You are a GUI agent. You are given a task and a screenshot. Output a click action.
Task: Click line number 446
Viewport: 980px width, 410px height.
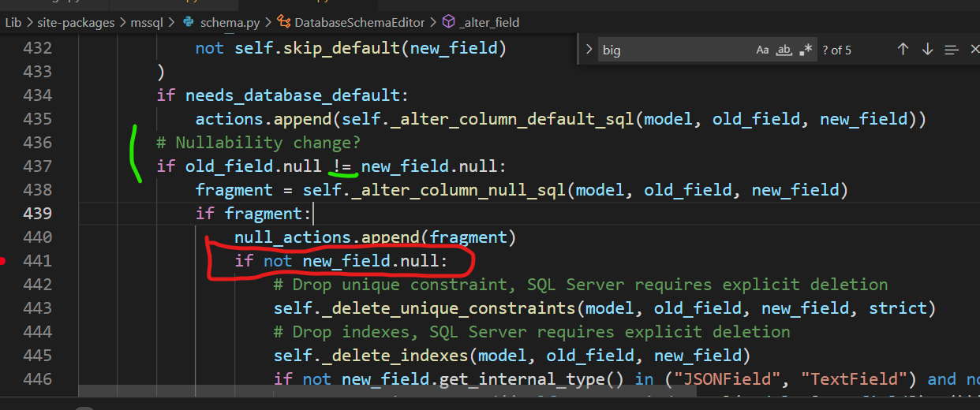(x=37, y=379)
